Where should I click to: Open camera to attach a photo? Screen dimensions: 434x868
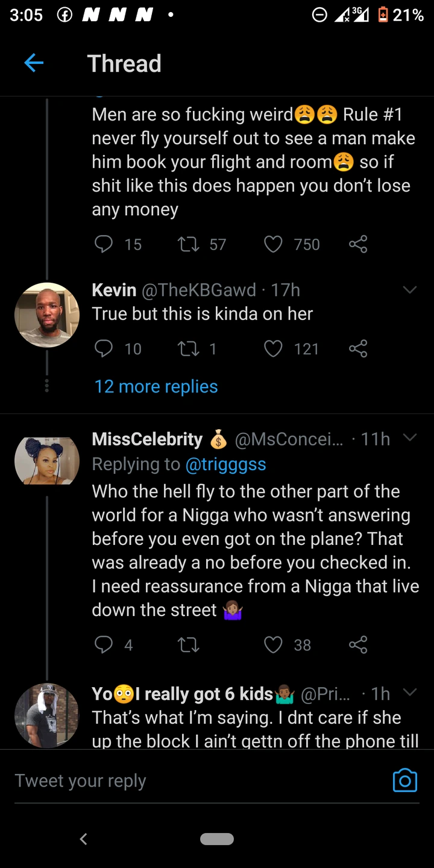click(x=404, y=781)
